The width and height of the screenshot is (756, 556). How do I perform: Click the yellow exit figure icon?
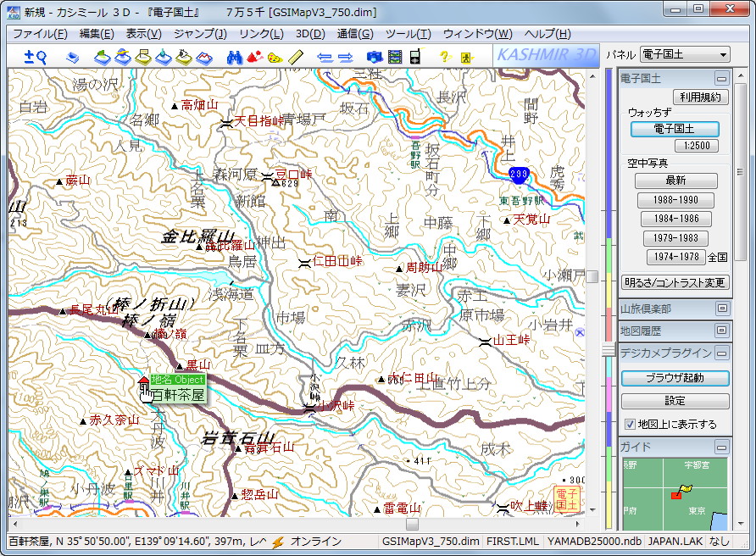[x=466, y=58]
